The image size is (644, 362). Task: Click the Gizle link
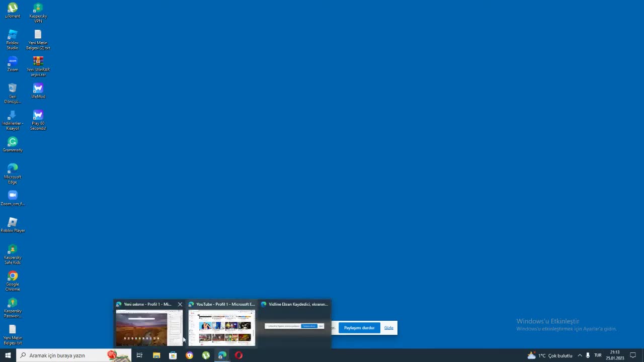(x=389, y=328)
